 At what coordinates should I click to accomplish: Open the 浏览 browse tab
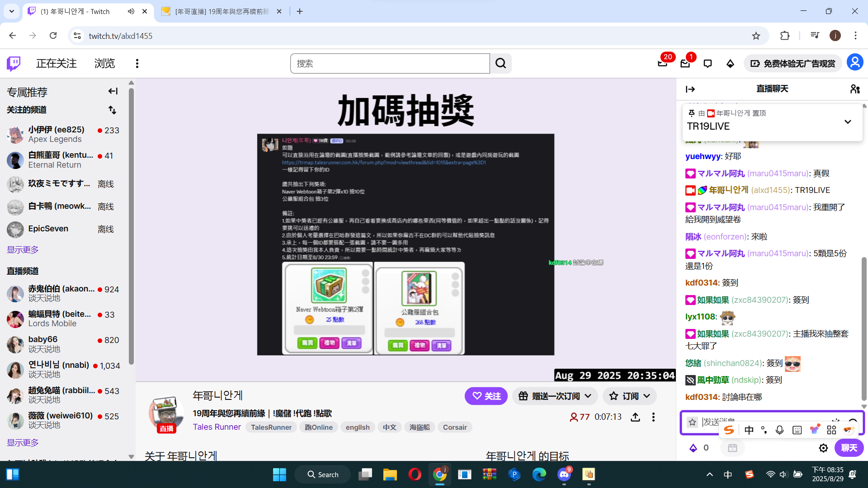105,64
